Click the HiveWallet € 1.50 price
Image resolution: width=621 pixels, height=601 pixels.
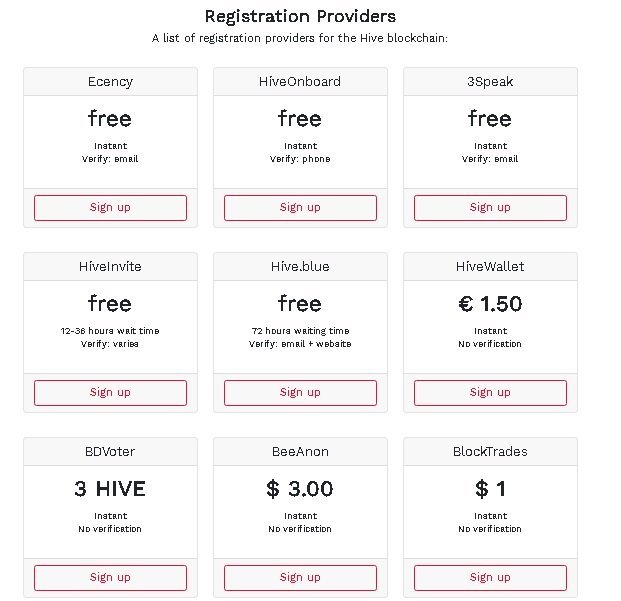coord(490,304)
